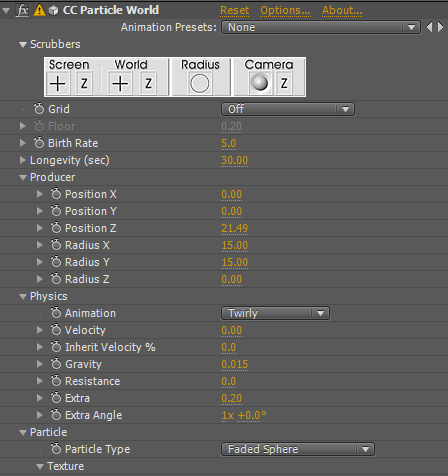This screenshot has height=476, width=448.
Task: Toggle the fx effect enable switch
Action: tap(22, 10)
